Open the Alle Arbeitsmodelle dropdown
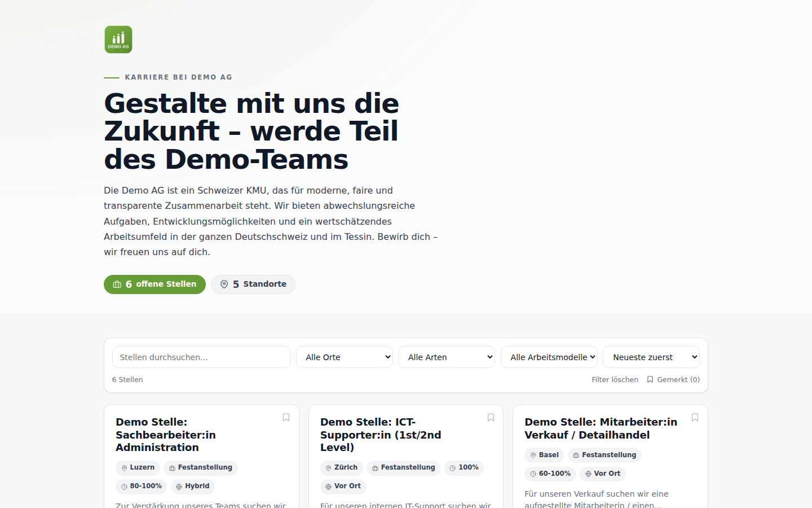The width and height of the screenshot is (812, 508). [x=549, y=357]
